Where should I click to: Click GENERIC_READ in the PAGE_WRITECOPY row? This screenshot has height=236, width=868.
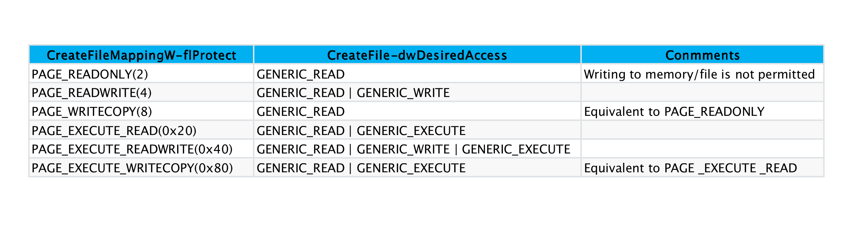(x=301, y=112)
